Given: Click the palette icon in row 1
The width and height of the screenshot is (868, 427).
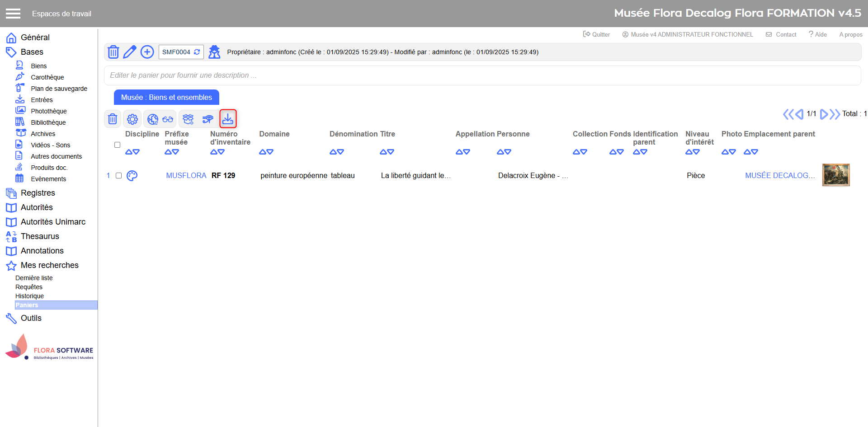Looking at the screenshot, I should (x=132, y=176).
